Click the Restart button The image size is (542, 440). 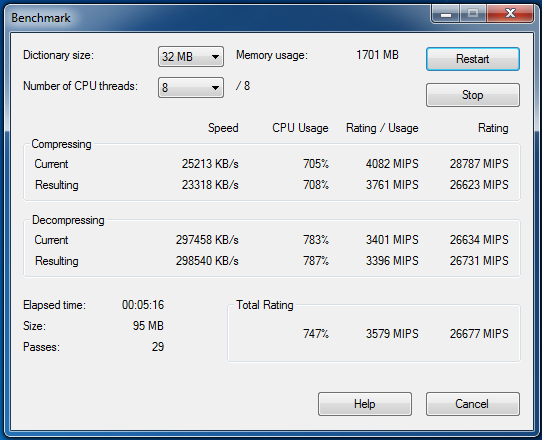pos(473,59)
